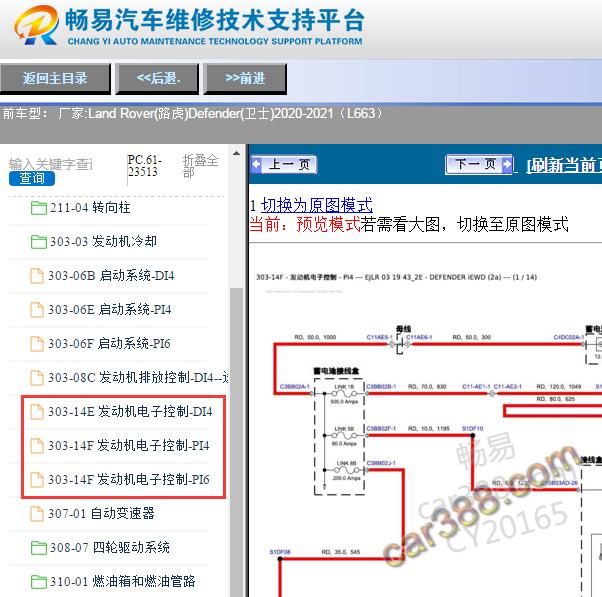Click document icon for 303-06E 启动系统-PI4
The width and height of the screenshot is (602, 597).
pyautogui.click(x=37, y=310)
